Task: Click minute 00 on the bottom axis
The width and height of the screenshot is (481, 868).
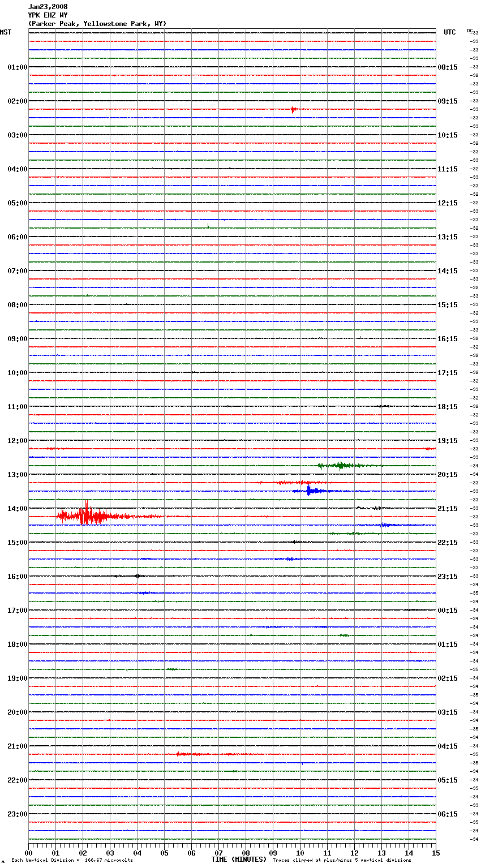Action: (x=29, y=853)
